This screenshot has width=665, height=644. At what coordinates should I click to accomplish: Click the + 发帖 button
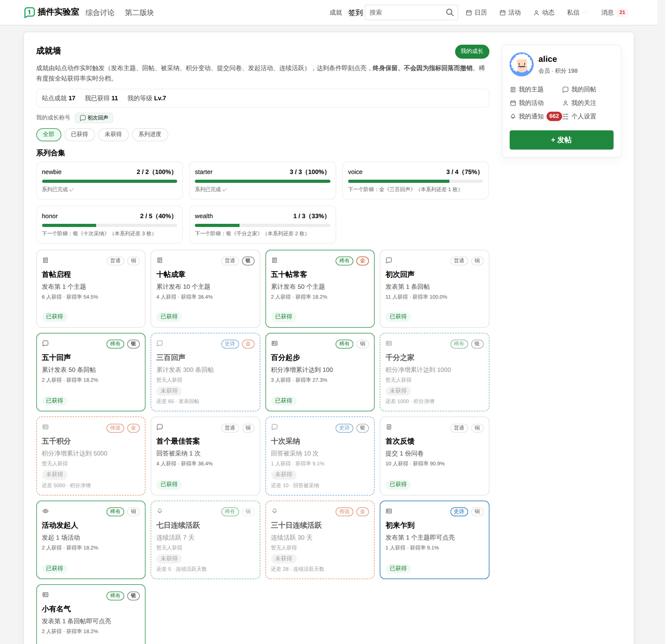pyautogui.click(x=561, y=140)
